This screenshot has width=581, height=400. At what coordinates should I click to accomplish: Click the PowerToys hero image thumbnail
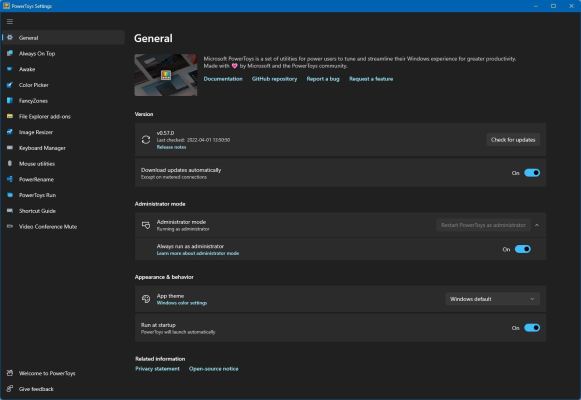pos(166,75)
